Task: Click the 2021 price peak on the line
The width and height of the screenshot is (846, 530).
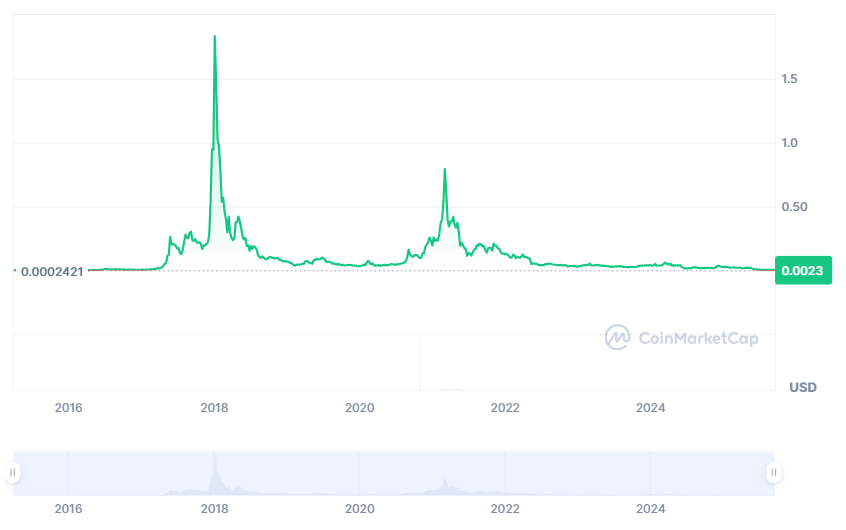Action: click(x=444, y=169)
